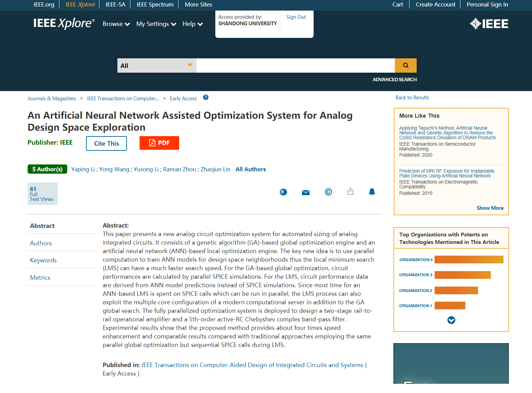Click the copyright icon
The height and width of the screenshot is (393, 532).
328,192
